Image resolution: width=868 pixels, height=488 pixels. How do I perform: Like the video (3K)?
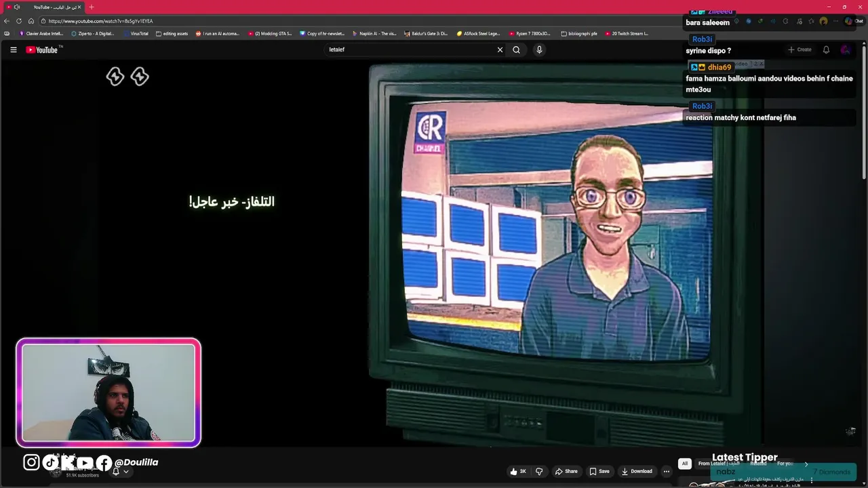coord(518,471)
